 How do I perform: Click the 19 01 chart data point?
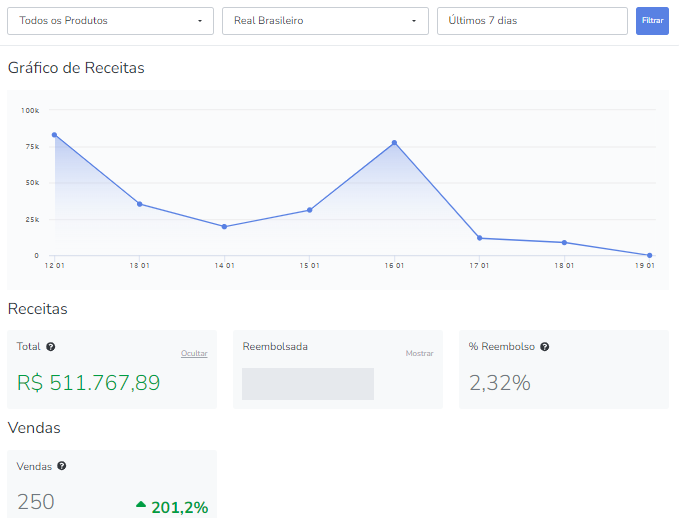pyautogui.click(x=650, y=256)
